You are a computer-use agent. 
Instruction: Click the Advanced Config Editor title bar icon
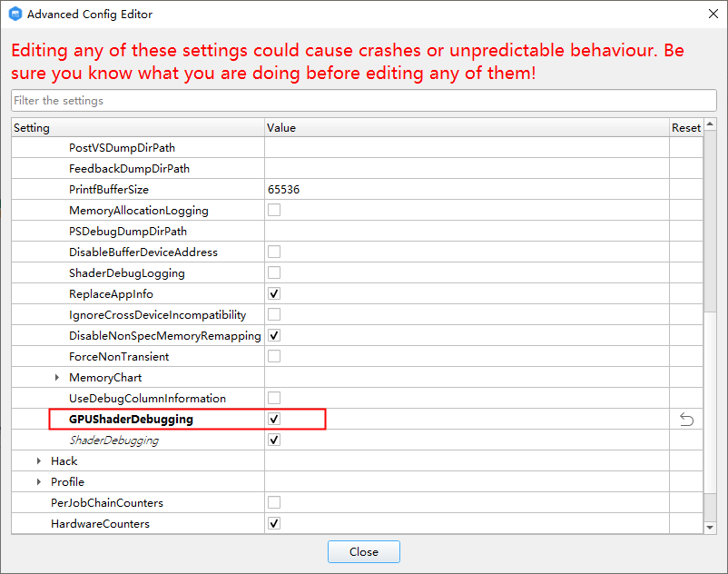click(16, 14)
